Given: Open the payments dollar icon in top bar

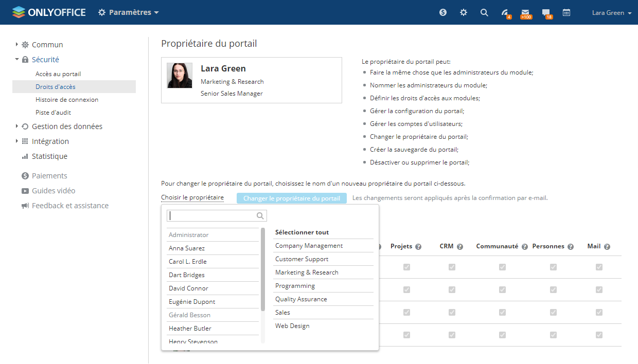Looking at the screenshot, I should click(443, 12).
